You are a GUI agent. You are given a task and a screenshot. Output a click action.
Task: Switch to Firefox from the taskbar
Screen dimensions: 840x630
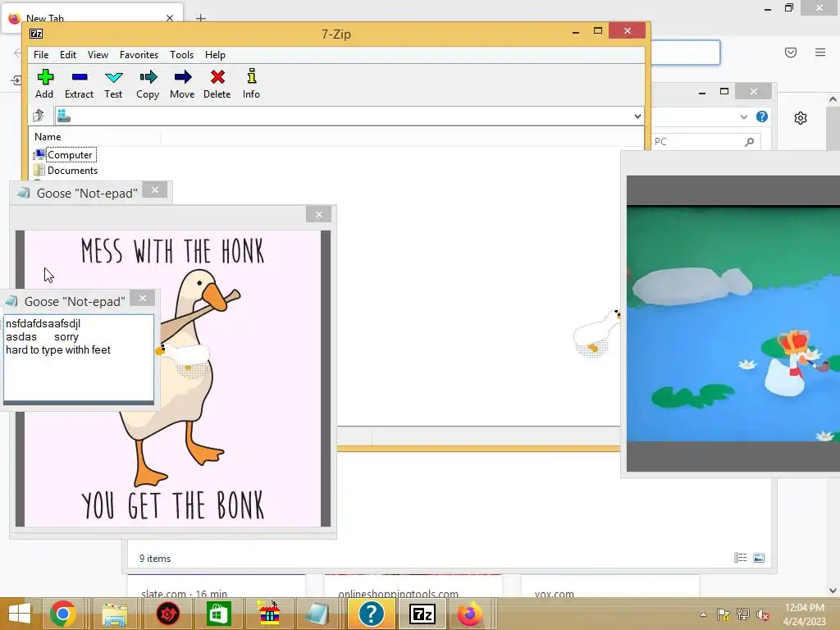(x=470, y=614)
